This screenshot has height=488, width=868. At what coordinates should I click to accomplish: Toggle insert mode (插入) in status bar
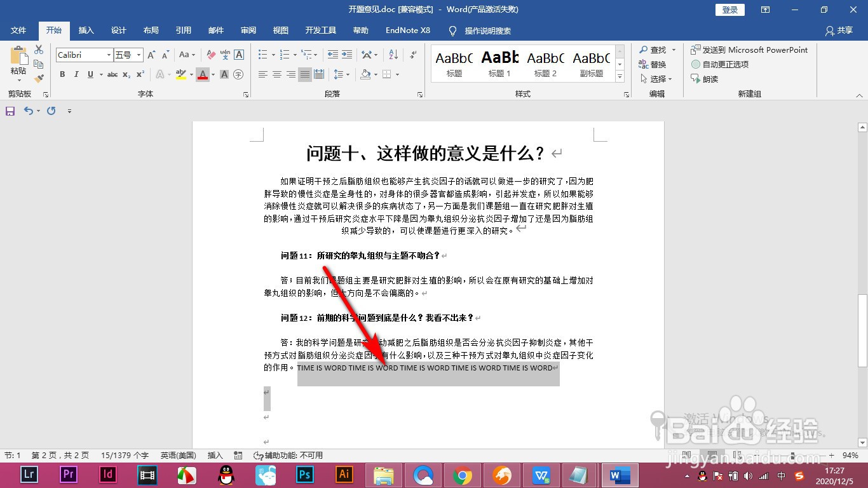click(x=215, y=455)
